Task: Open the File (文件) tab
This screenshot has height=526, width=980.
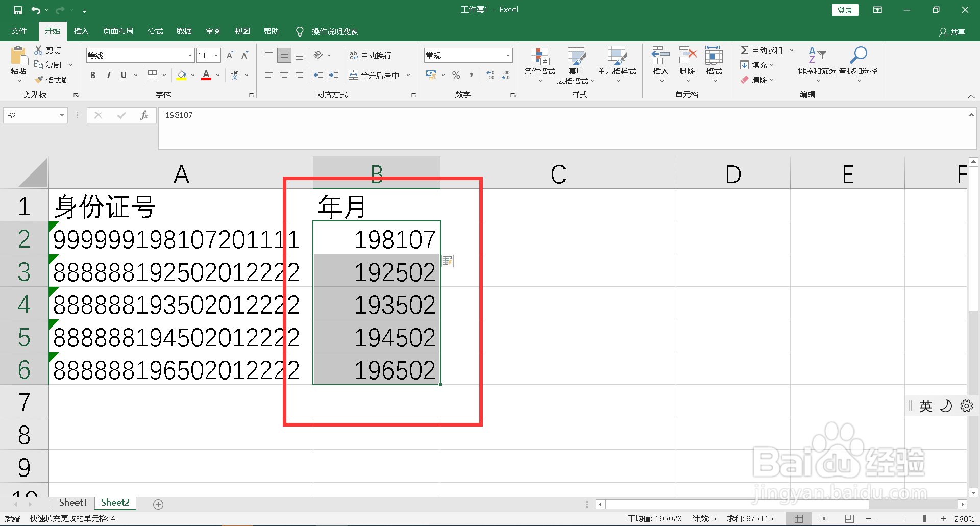Action: coord(19,31)
